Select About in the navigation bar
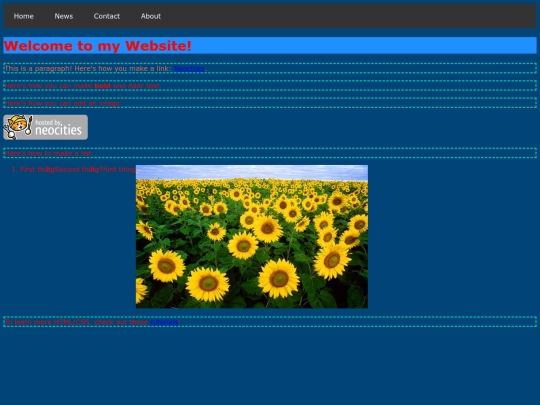 coord(150,16)
